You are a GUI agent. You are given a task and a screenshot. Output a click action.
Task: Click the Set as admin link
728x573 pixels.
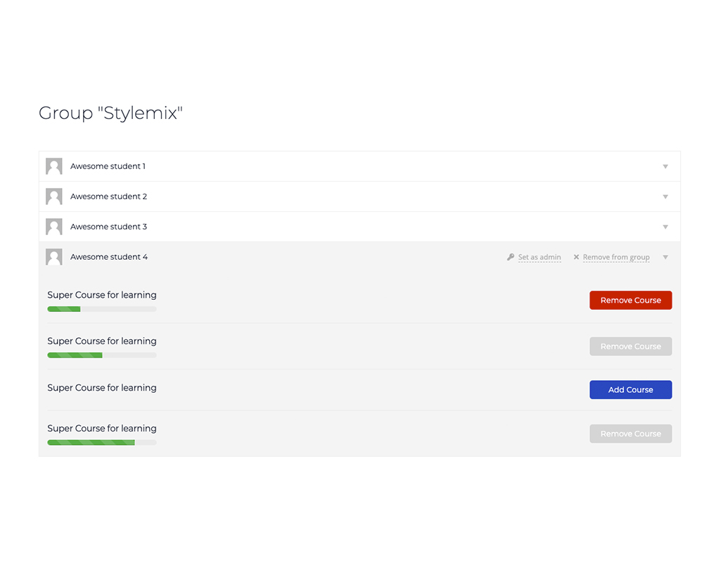[x=539, y=258]
